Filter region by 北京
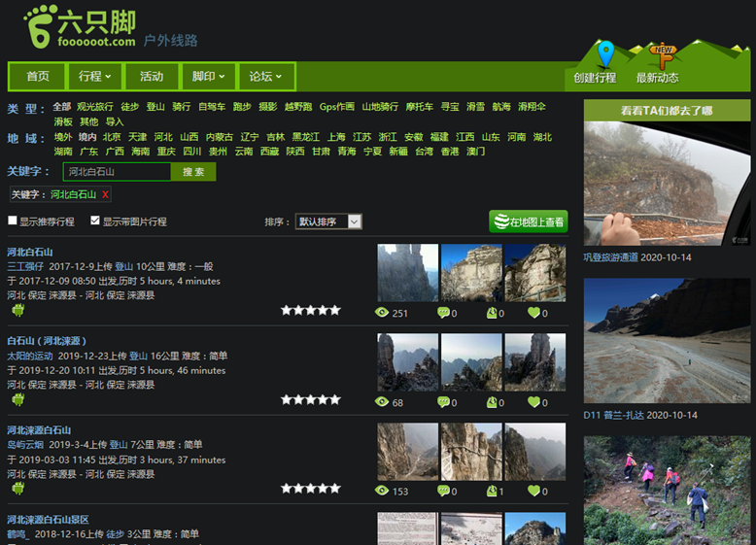 pyautogui.click(x=112, y=137)
